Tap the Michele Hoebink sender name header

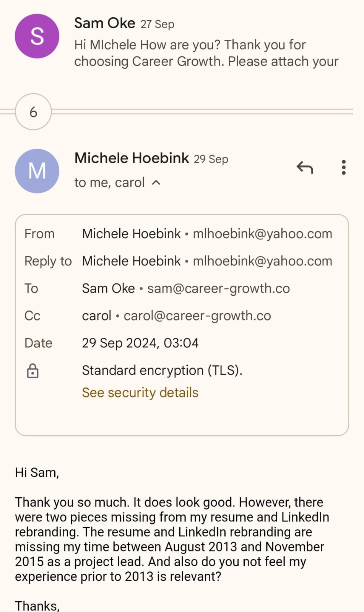[132, 158]
